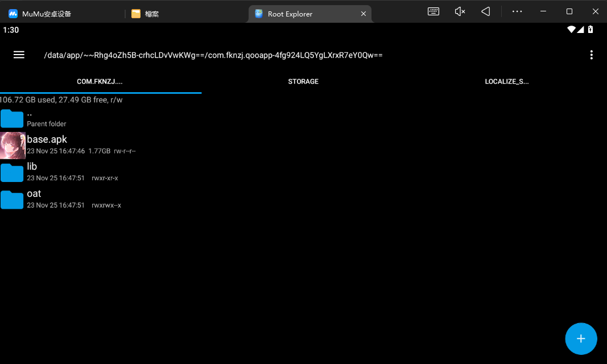Screen dimensions: 607x364
Task: Click the 'rwxr-xr-x' permissions of lib
Action: pos(105,178)
